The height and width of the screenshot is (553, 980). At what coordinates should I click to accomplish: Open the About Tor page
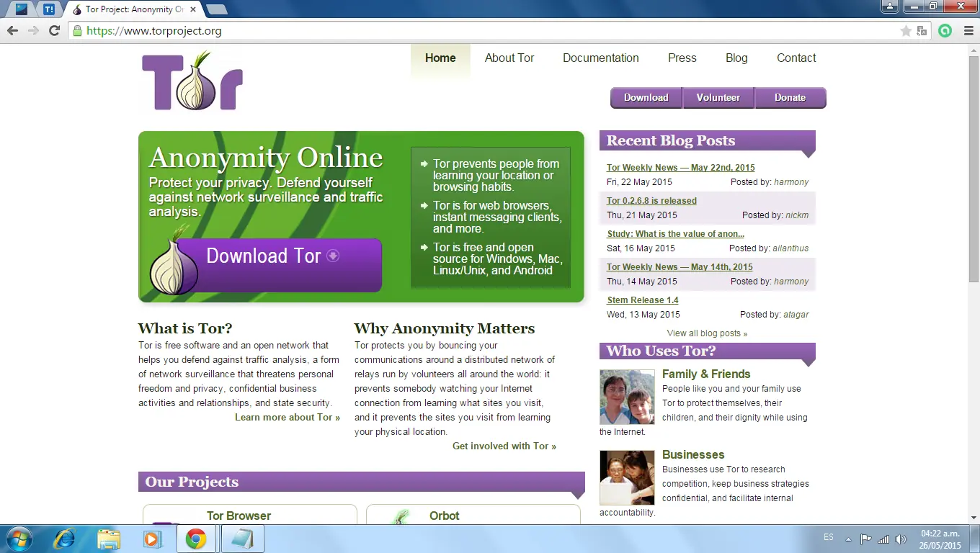509,58
